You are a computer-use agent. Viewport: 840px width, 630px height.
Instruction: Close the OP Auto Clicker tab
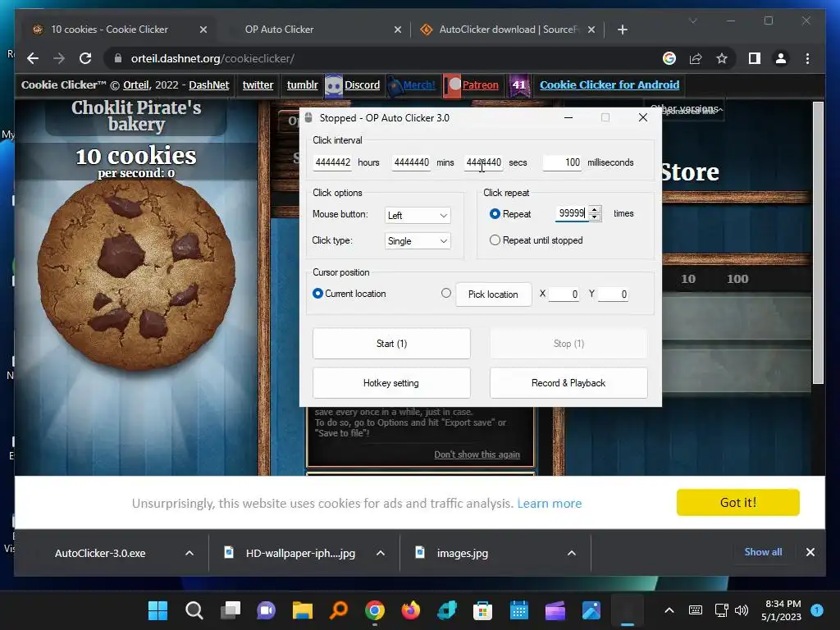point(398,30)
